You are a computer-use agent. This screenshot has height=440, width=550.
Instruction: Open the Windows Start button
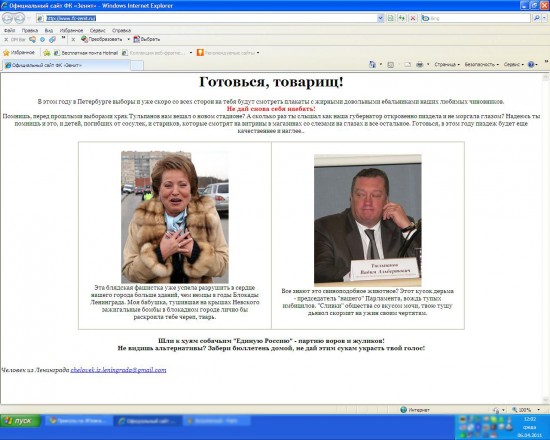click(x=21, y=421)
